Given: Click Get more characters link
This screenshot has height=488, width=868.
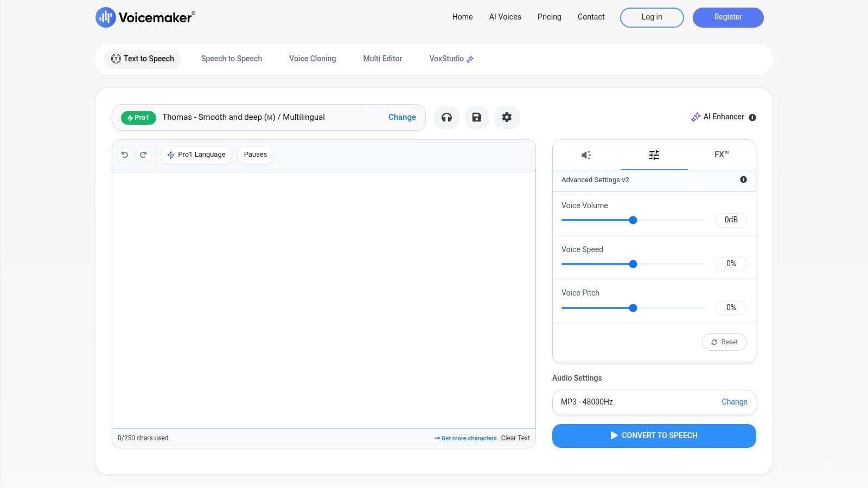Looking at the screenshot, I should 465,438.
